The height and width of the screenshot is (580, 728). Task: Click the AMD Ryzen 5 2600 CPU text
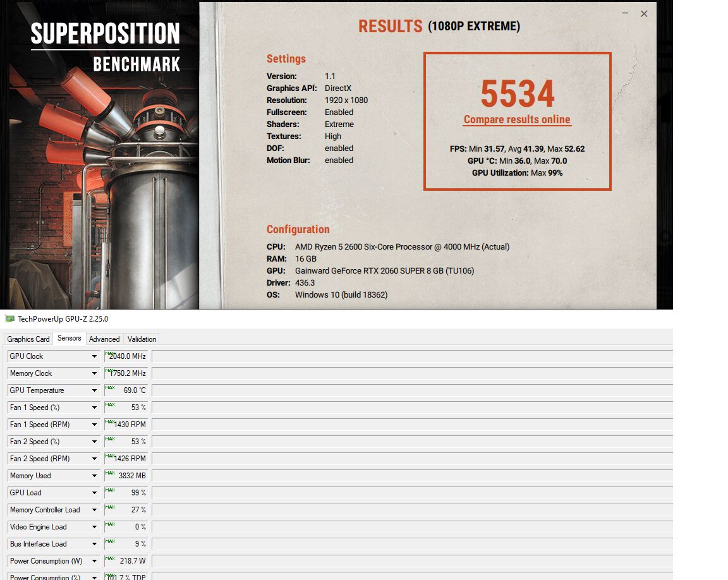tap(402, 247)
